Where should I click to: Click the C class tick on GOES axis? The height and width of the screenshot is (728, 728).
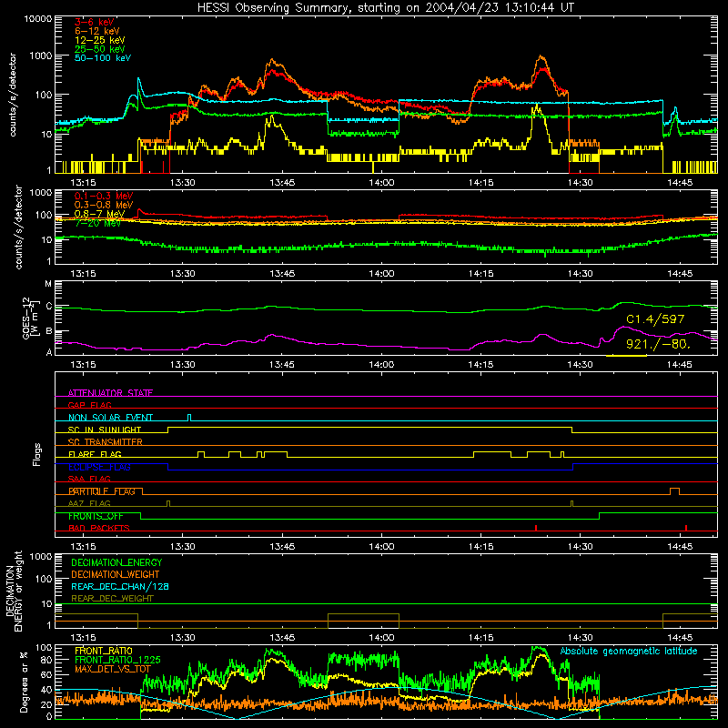click(x=49, y=306)
